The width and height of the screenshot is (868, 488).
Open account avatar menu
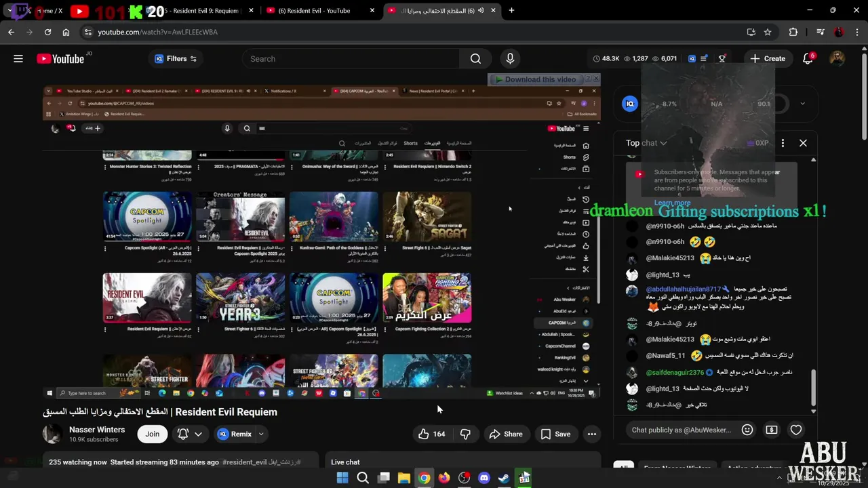pyautogui.click(x=837, y=59)
